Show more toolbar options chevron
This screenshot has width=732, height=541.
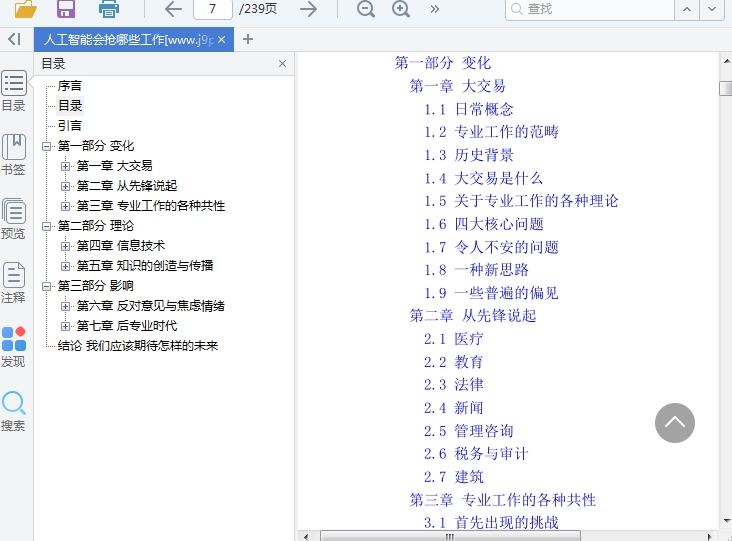(x=435, y=9)
